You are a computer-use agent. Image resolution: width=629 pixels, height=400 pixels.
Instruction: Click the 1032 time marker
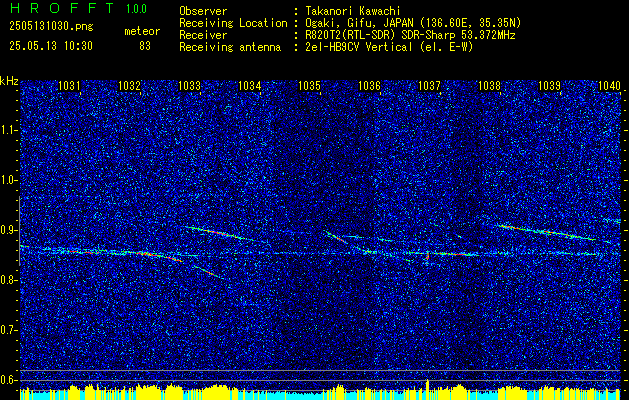point(129,85)
